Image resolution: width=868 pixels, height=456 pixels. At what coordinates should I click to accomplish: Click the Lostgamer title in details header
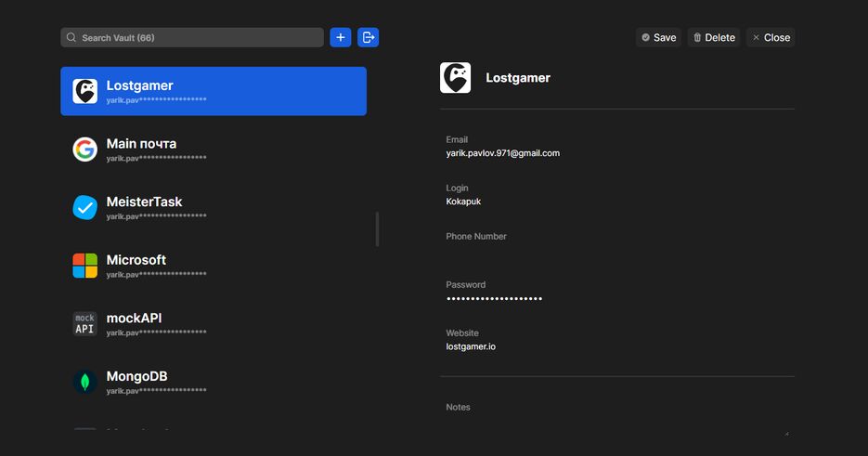click(x=518, y=78)
